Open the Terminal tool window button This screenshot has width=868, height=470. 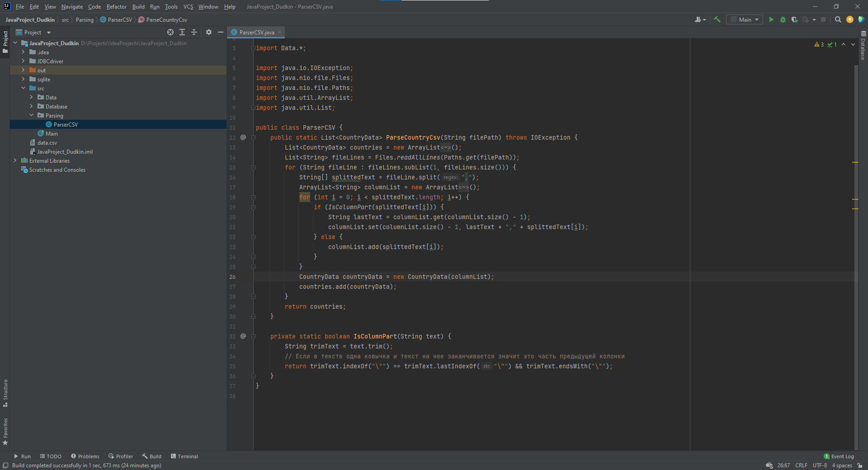click(184, 456)
